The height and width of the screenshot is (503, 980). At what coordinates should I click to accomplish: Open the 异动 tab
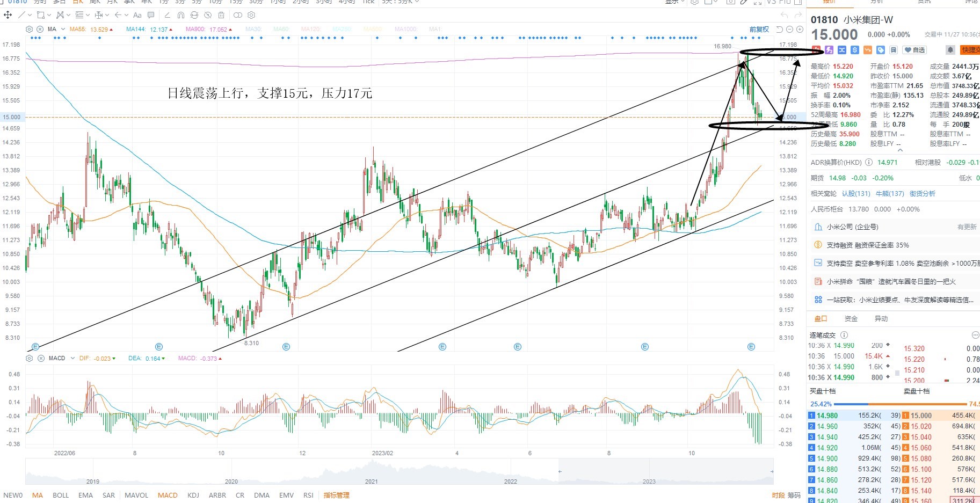(x=881, y=319)
